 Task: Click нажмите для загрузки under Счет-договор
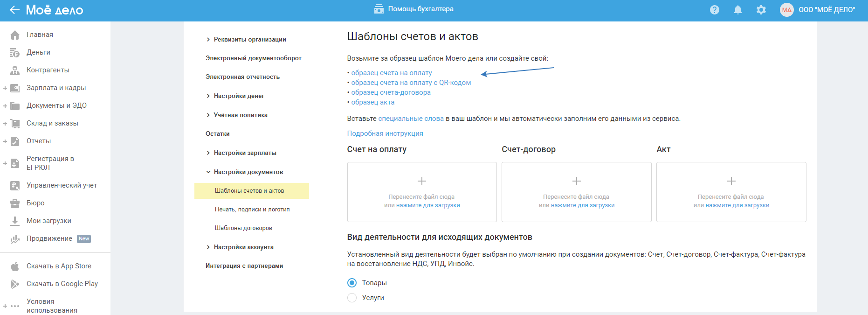tap(583, 205)
